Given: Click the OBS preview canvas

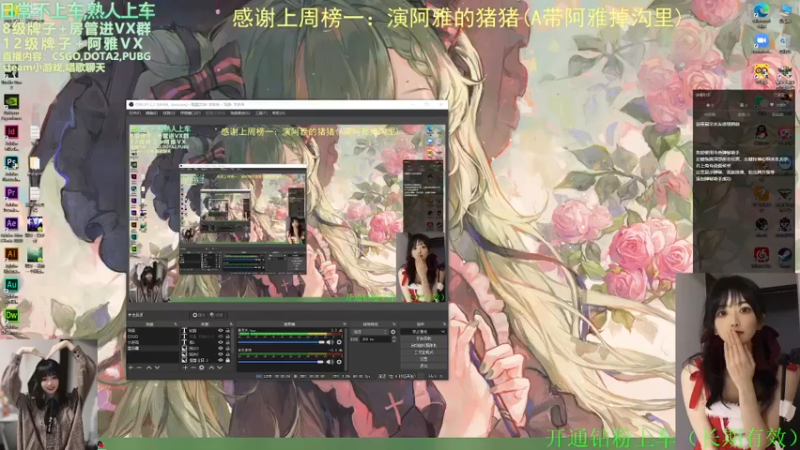Looking at the screenshot, I should tap(287, 213).
